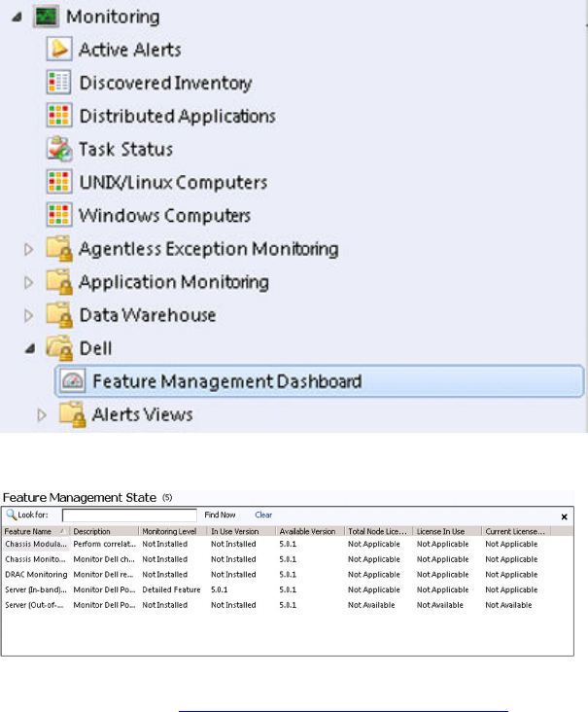Open Distributed Applications view
The height and width of the screenshot is (712, 588).
(178, 117)
